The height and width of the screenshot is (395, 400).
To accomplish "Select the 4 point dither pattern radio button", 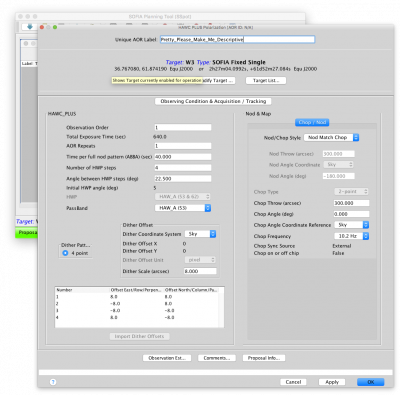I will point(65,253).
